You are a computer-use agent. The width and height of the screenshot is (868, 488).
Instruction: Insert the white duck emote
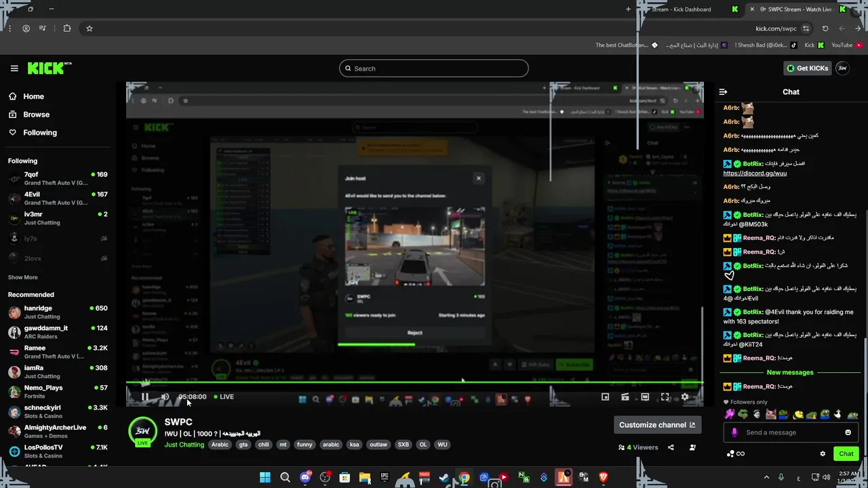pos(838,414)
